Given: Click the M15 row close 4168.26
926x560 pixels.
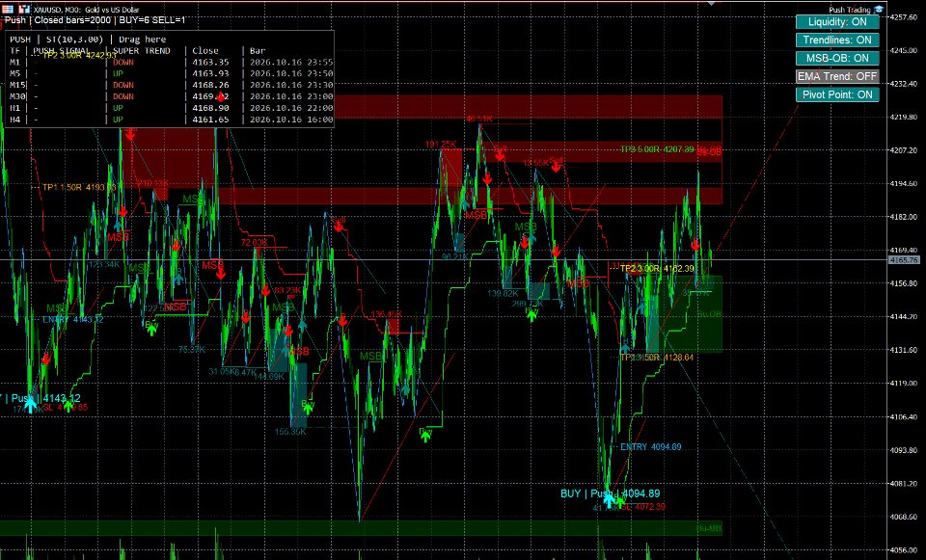Looking at the screenshot, I should pyautogui.click(x=210, y=85).
